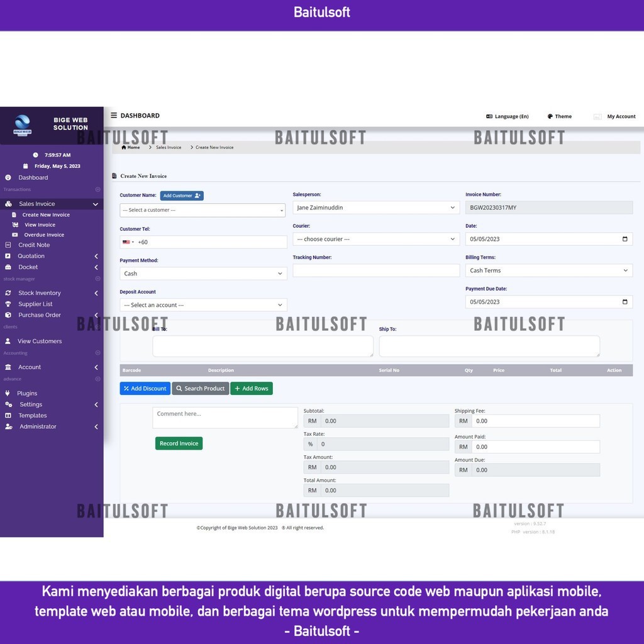
Task: Click the Stock Inventory sync icon
Action: (x=8, y=293)
